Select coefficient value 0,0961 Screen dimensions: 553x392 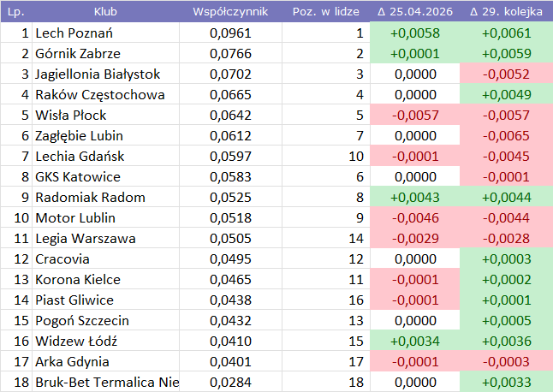[230, 33]
